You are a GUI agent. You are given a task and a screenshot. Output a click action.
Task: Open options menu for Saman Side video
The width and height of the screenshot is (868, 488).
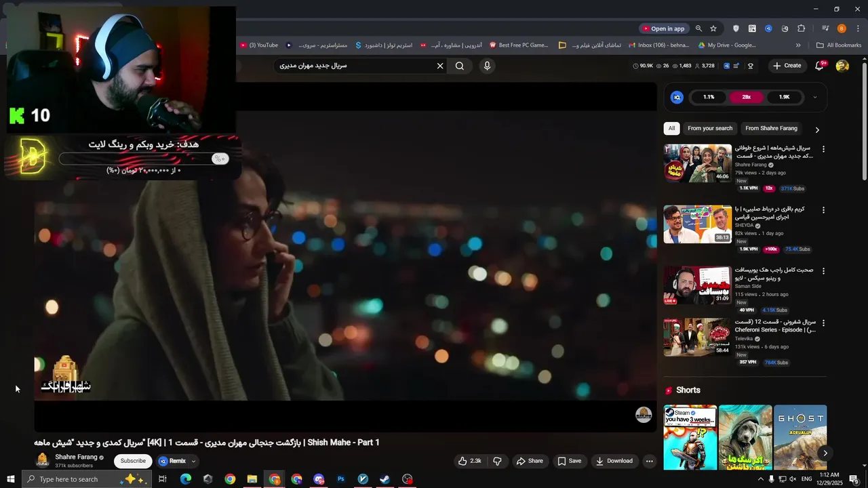click(x=824, y=271)
